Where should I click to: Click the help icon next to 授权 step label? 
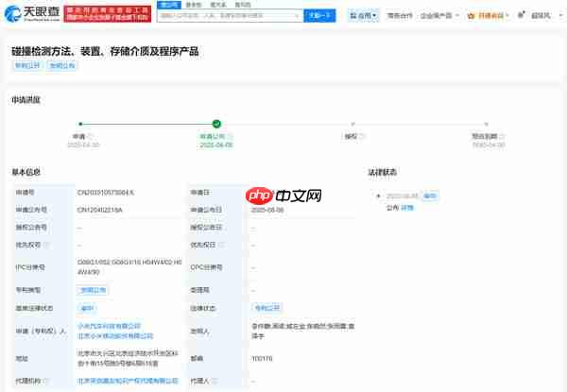coord(362,136)
